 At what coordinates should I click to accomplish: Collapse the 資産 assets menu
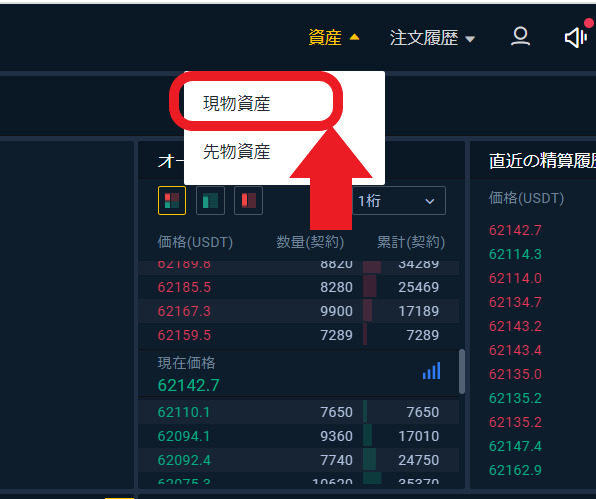334,38
